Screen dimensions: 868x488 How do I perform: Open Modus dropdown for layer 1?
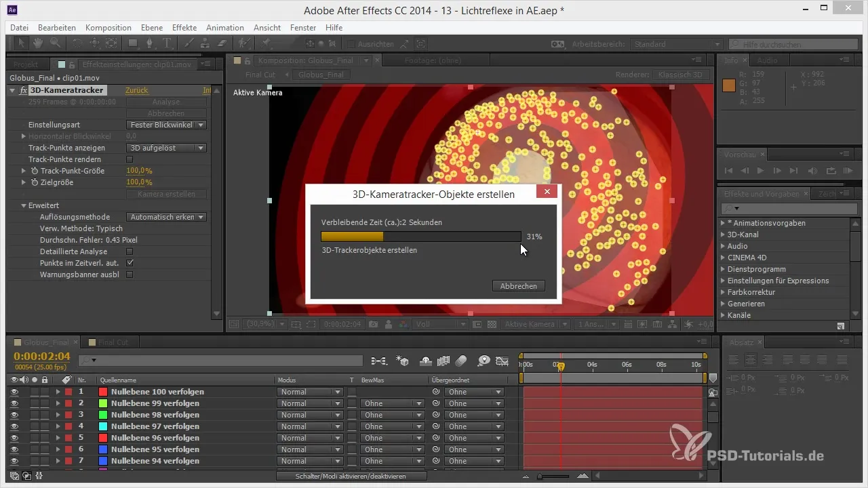coord(309,392)
